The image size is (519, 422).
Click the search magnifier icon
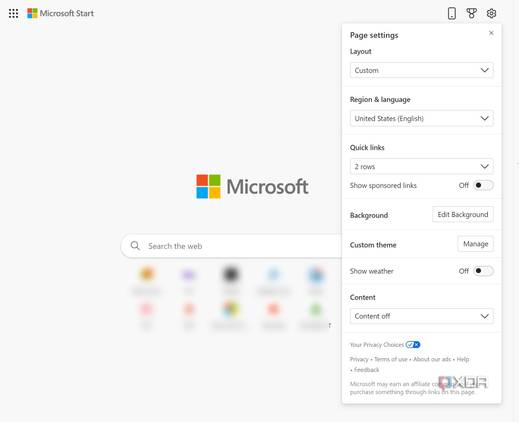tap(135, 246)
